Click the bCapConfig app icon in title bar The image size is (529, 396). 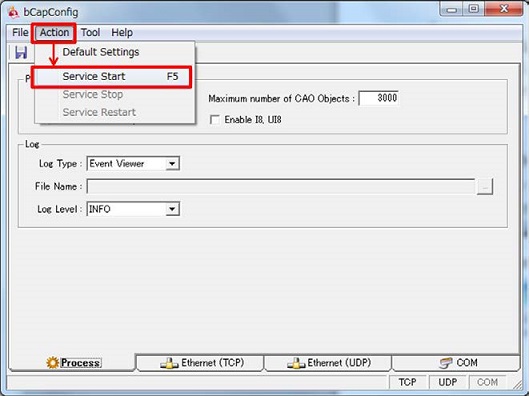13,12
